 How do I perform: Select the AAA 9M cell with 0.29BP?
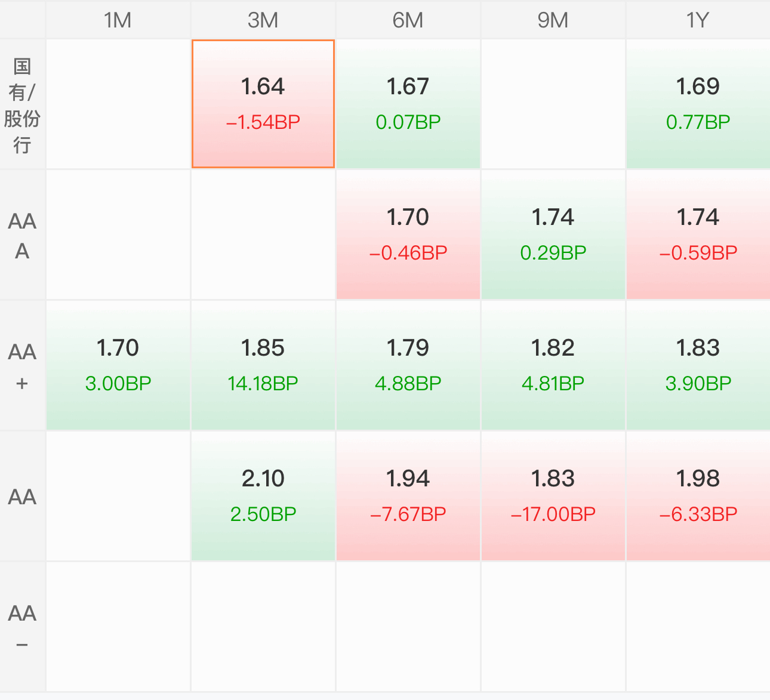point(553,235)
